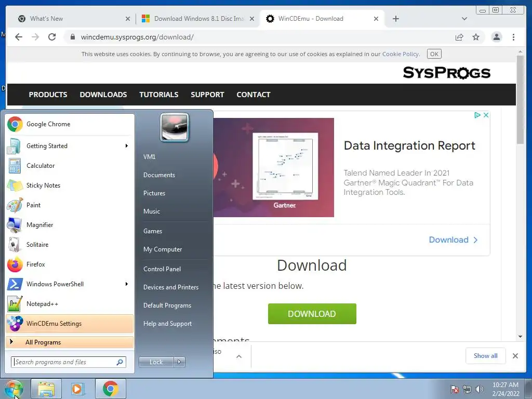Open shutdown options arrow beside Lock
Viewport: 532px width, 399px height.
click(x=179, y=362)
